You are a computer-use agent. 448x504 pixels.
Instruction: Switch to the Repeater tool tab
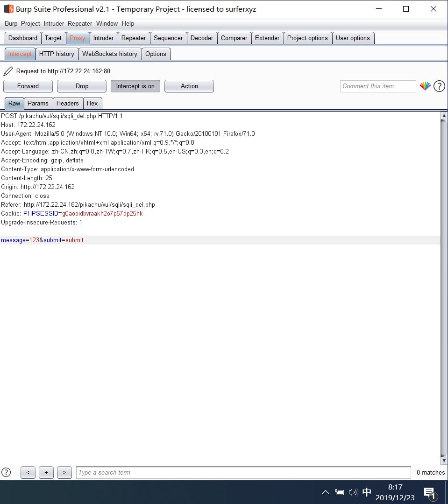point(134,38)
